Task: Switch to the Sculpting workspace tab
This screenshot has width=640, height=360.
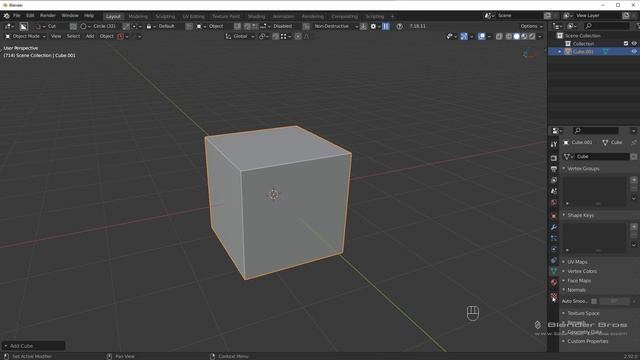Action: [x=165, y=16]
